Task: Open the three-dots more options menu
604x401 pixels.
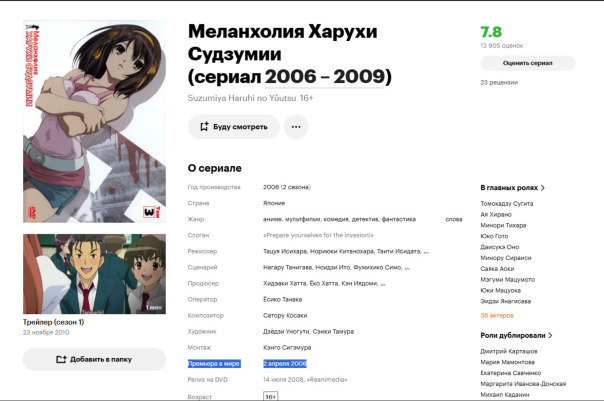Action: point(295,127)
